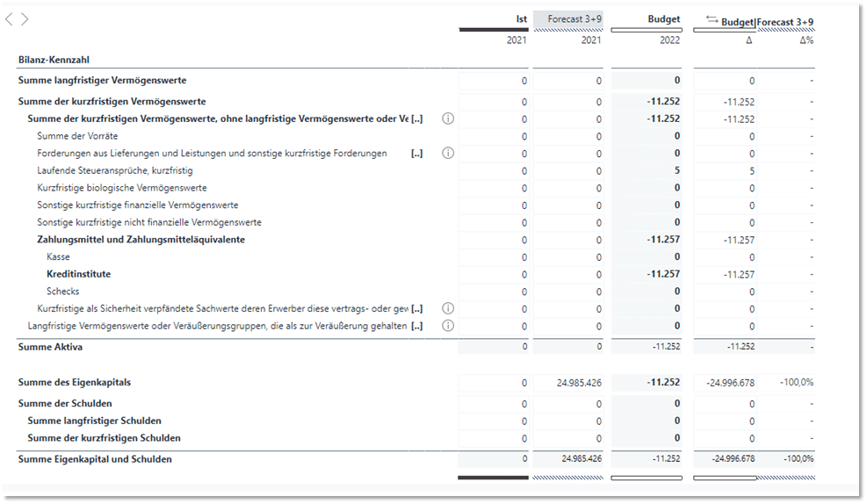The width and height of the screenshot is (867, 504).
Task: Collapse the Summe der Schulden row
Action: [x=65, y=403]
